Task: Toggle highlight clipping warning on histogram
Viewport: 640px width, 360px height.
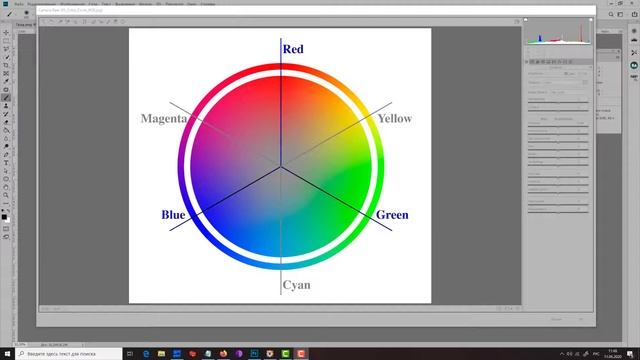Action: click(591, 20)
